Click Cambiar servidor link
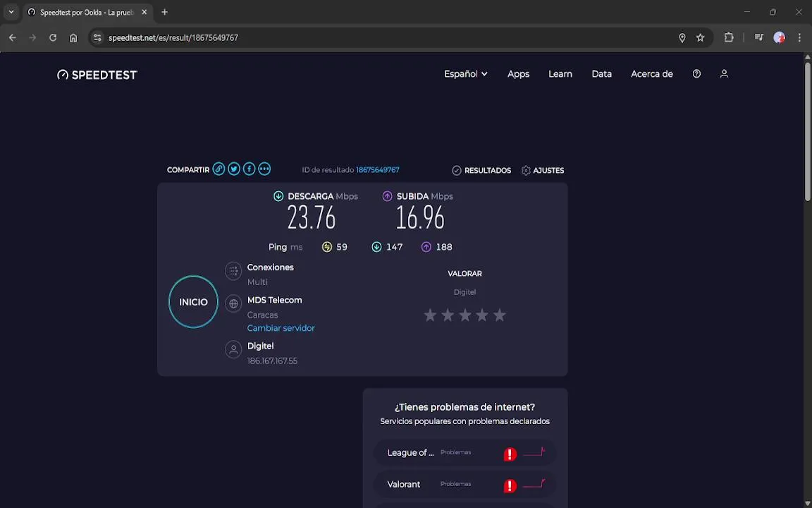Image resolution: width=812 pixels, height=508 pixels. [281, 328]
